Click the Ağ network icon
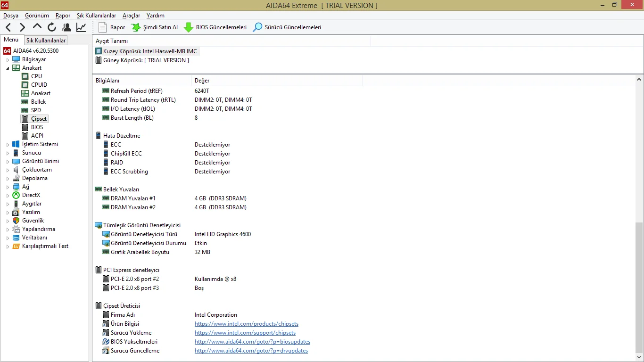This screenshot has width=644, height=362. tap(16, 187)
